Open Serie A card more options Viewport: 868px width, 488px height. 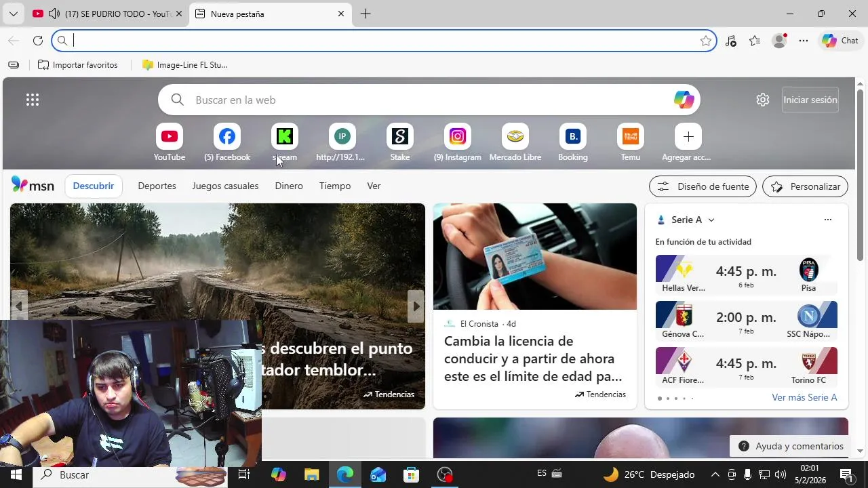click(x=827, y=220)
